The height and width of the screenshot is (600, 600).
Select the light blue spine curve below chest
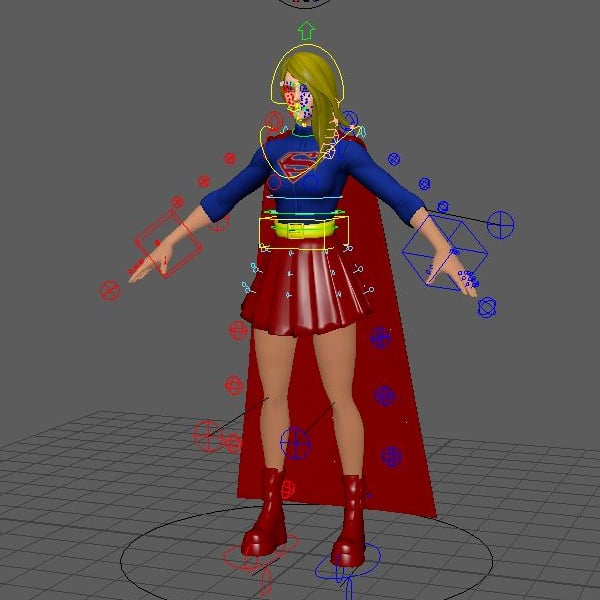(304, 197)
